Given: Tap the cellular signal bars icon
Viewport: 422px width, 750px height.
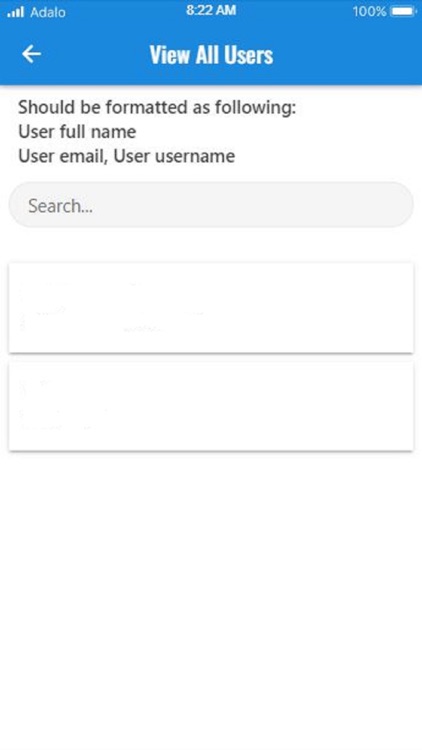Looking at the screenshot, I should pos(15,11).
